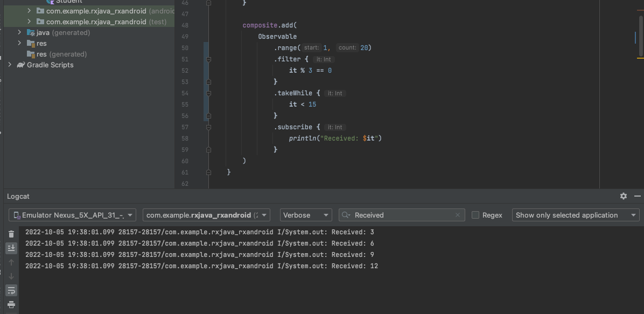Image resolution: width=644 pixels, height=314 pixels.
Task: Collapse the filter lambda using its gutter arrow
Action: [208, 59]
